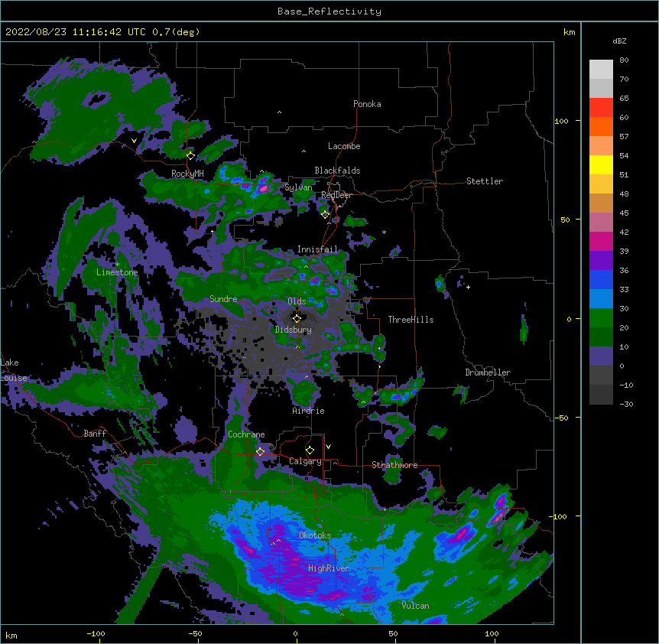Click the yellow V marker northwest of RockyMH

(x=134, y=141)
